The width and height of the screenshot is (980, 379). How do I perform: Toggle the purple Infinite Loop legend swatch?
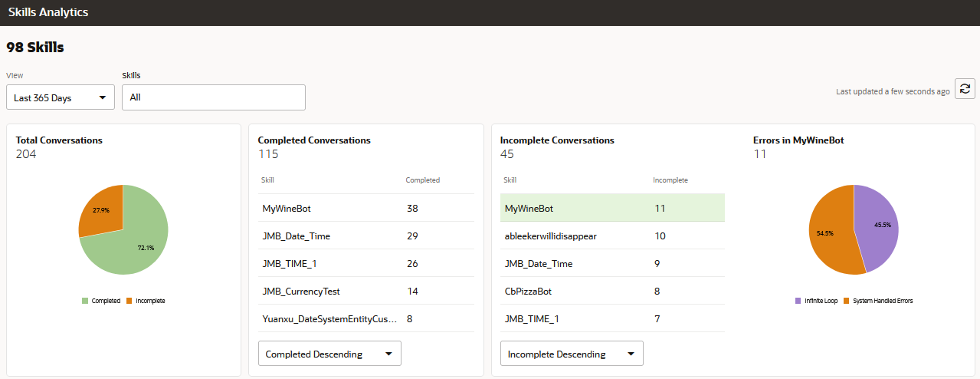pos(798,301)
